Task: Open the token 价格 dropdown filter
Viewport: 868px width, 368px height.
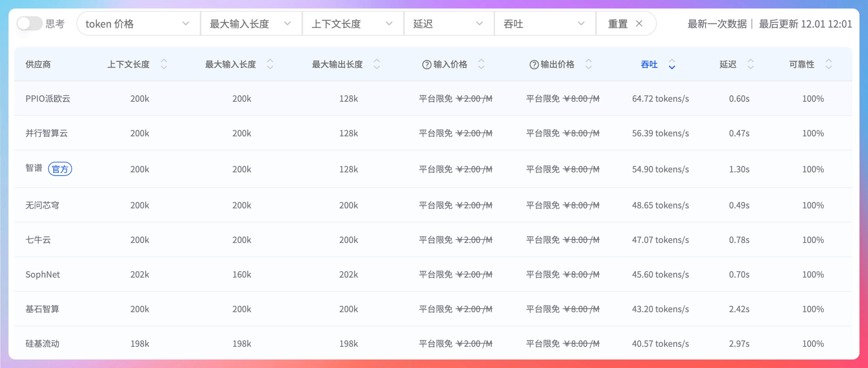Action: click(138, 24)
